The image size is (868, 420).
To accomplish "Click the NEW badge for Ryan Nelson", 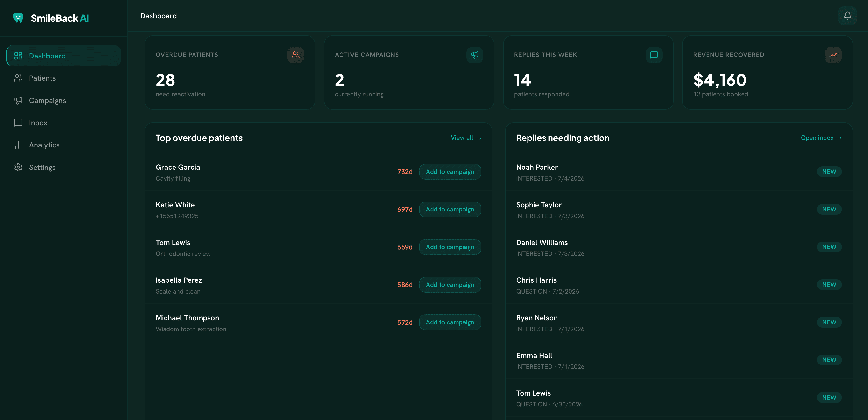I will (x=829, y=322).
